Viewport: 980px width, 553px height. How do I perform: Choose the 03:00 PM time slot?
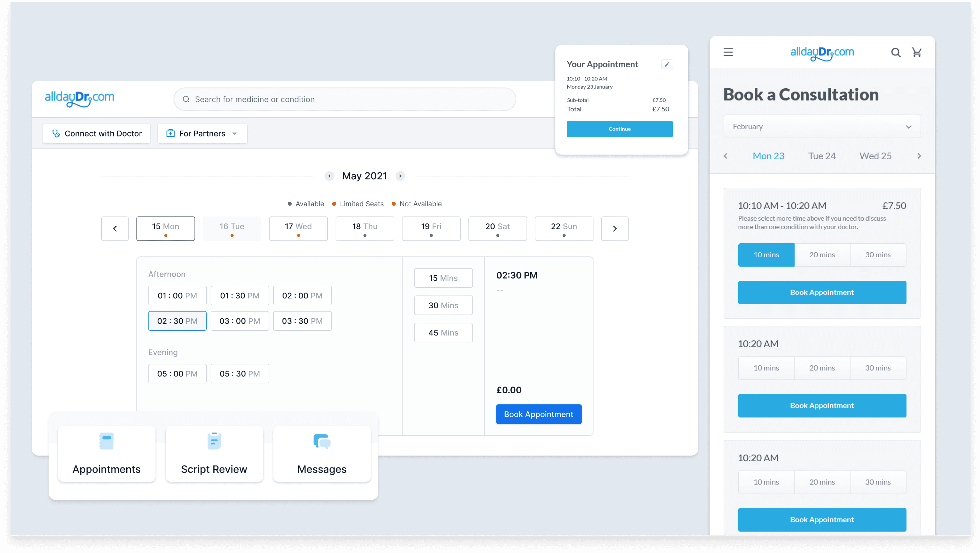click(x=240, y=321)
